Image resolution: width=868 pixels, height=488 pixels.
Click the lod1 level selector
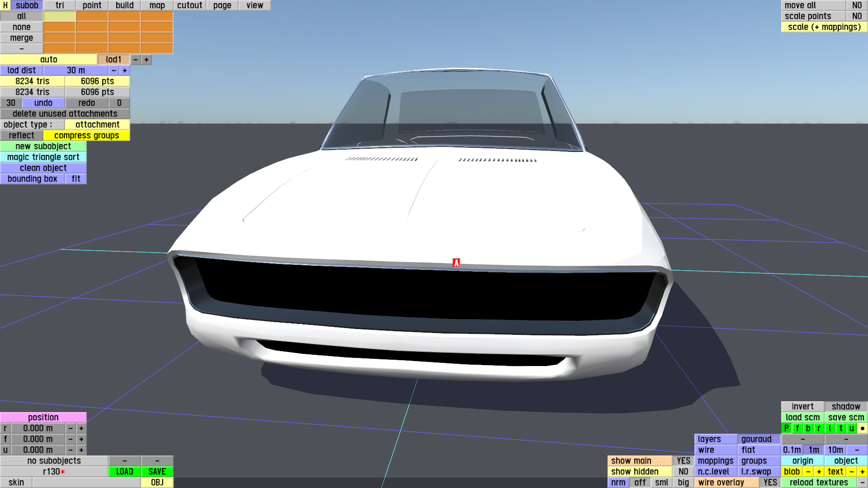coord(113,60)
